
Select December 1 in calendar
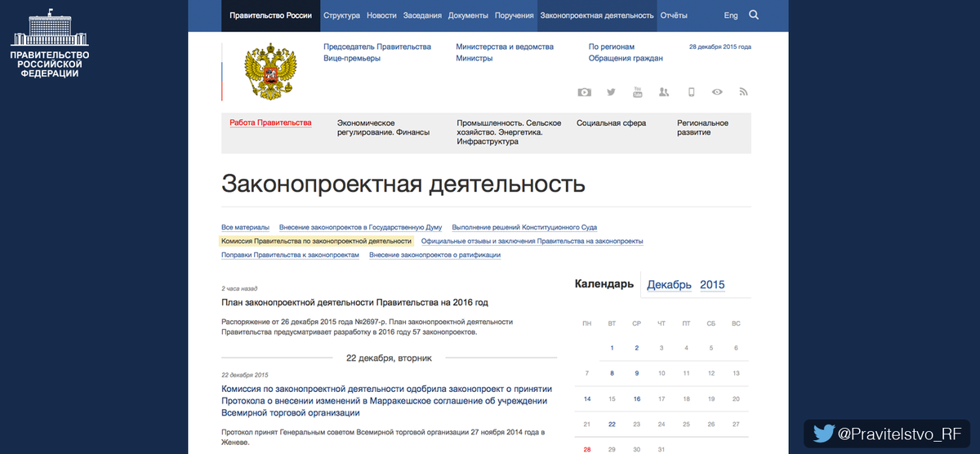(612, 348)
